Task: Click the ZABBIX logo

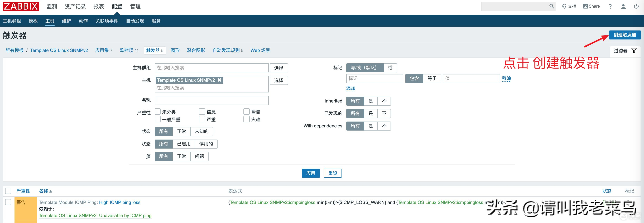Action: [21, 6]
